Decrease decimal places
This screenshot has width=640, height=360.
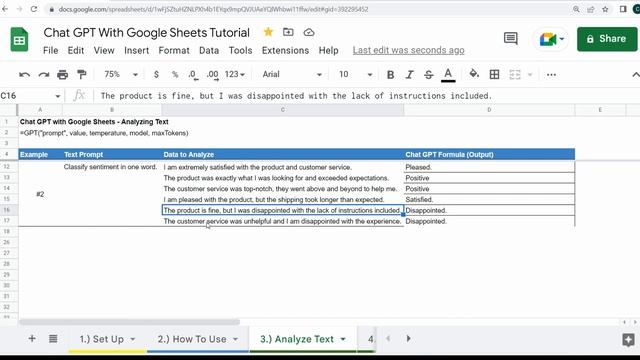(x=193, y=75)
